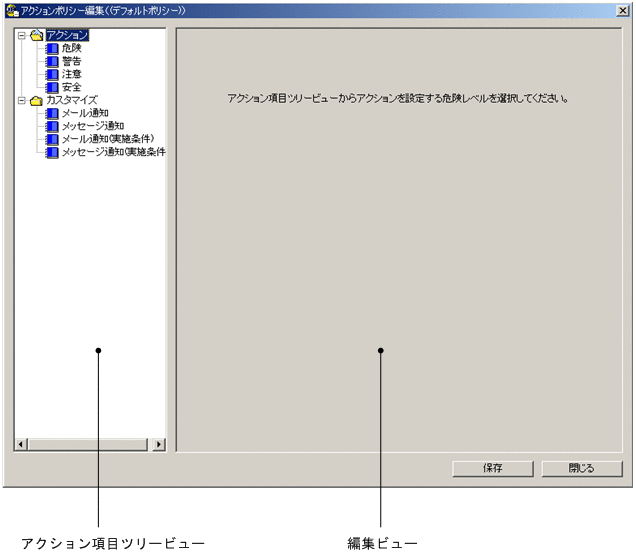The image size is (636, 556).
Task: Open the メッセージ通知 item
Action: (93, 126)
